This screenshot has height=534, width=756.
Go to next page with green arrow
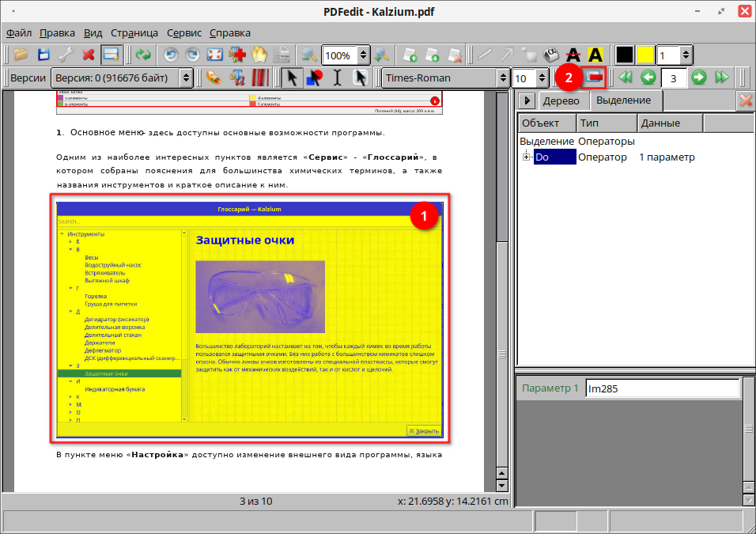tap(698, 78)
